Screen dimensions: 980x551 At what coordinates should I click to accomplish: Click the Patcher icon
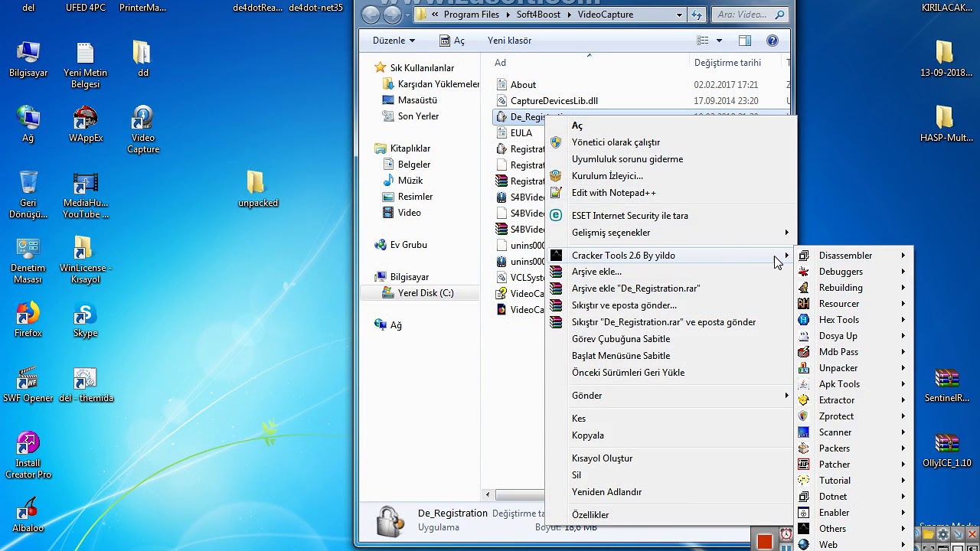click(803, 465)
